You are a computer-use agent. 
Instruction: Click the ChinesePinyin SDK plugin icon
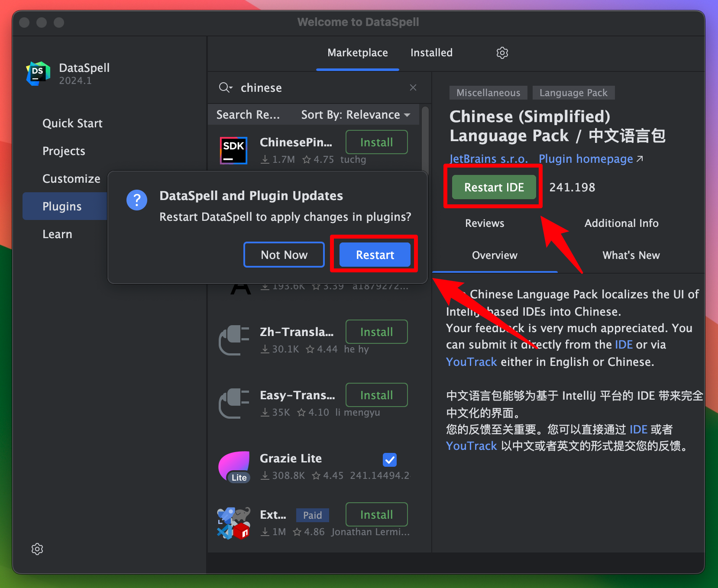(x=234, y=150)
